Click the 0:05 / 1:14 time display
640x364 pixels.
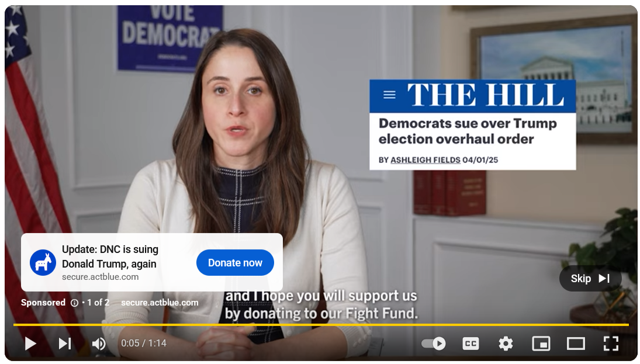pos(144,344)
